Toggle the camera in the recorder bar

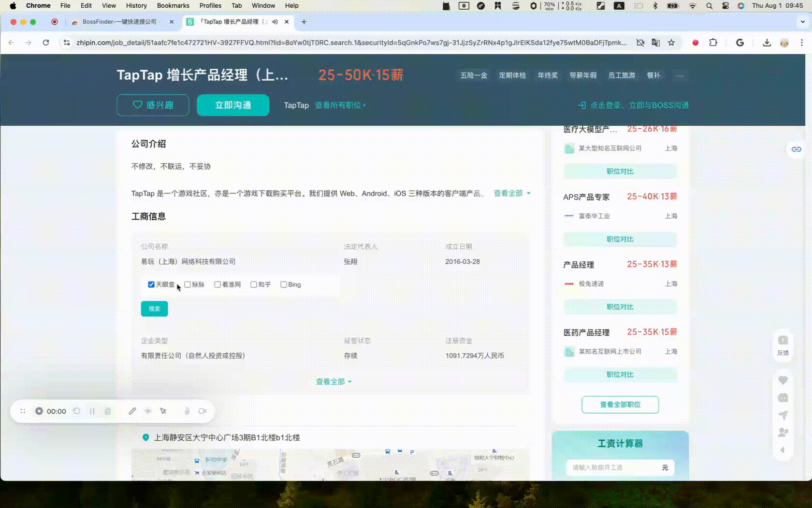coord(203,411)
